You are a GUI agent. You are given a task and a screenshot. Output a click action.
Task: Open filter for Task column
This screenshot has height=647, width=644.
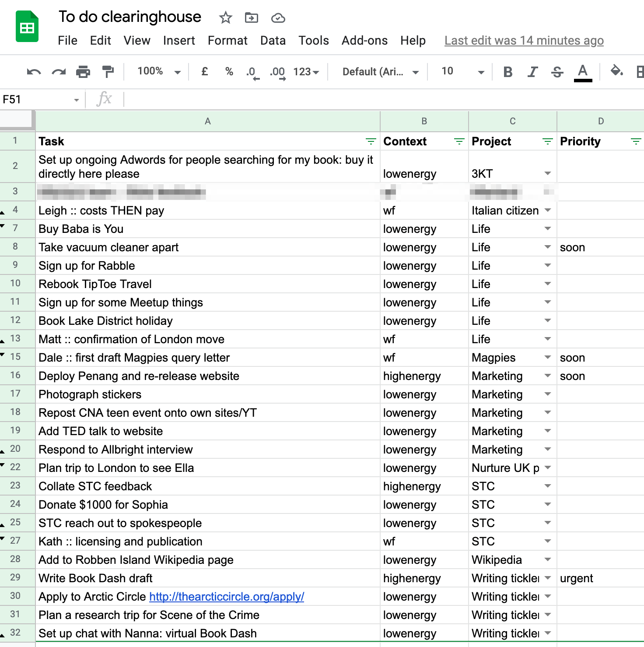tap(371, 141)
